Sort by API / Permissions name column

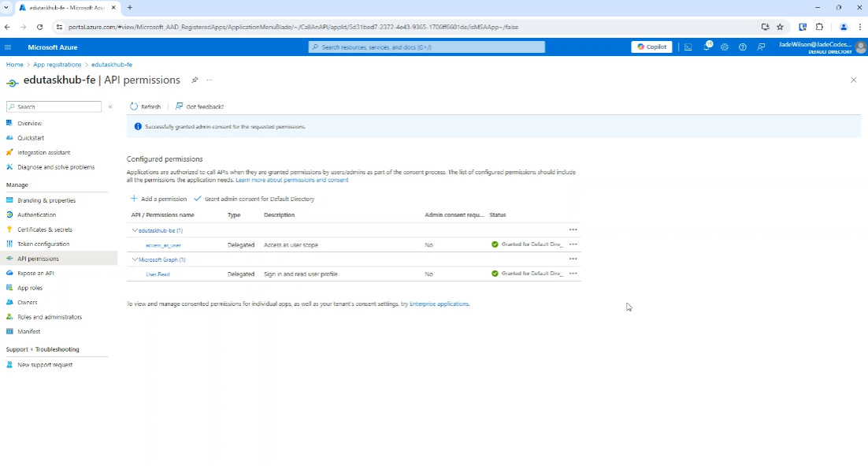[x=163, y=215]
